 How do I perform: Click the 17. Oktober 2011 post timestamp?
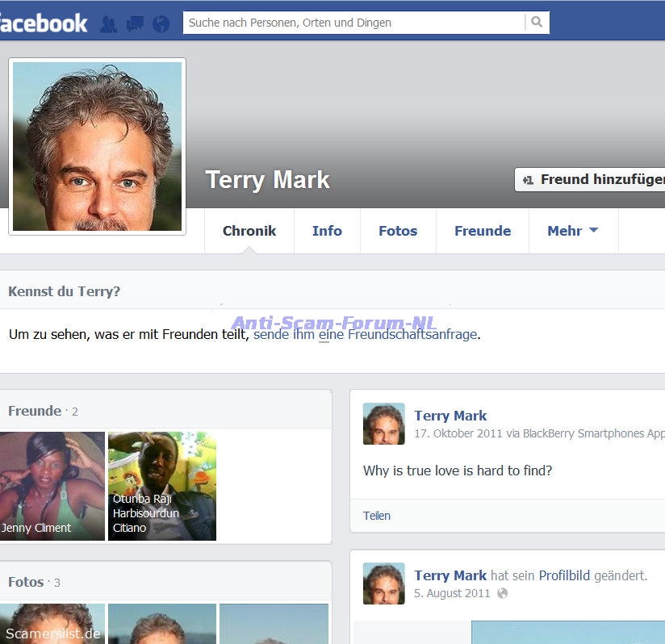pyautogui.click(x=458, y=433)
